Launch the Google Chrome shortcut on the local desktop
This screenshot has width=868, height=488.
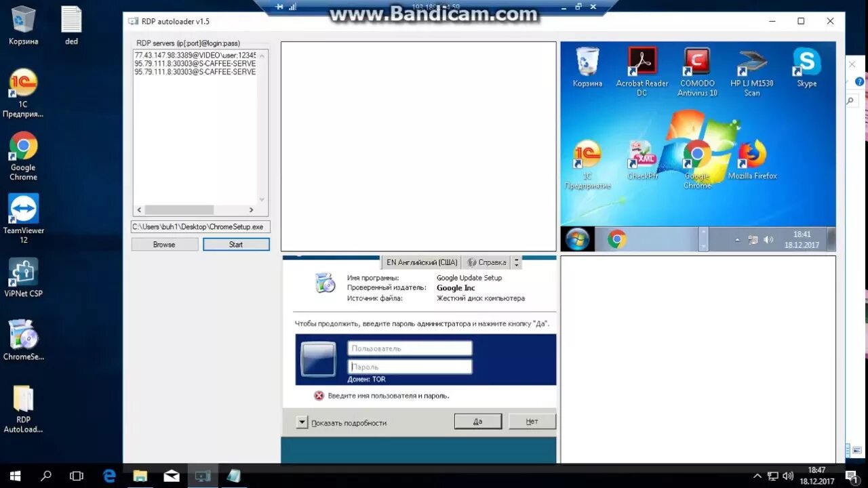pos(23,156)
